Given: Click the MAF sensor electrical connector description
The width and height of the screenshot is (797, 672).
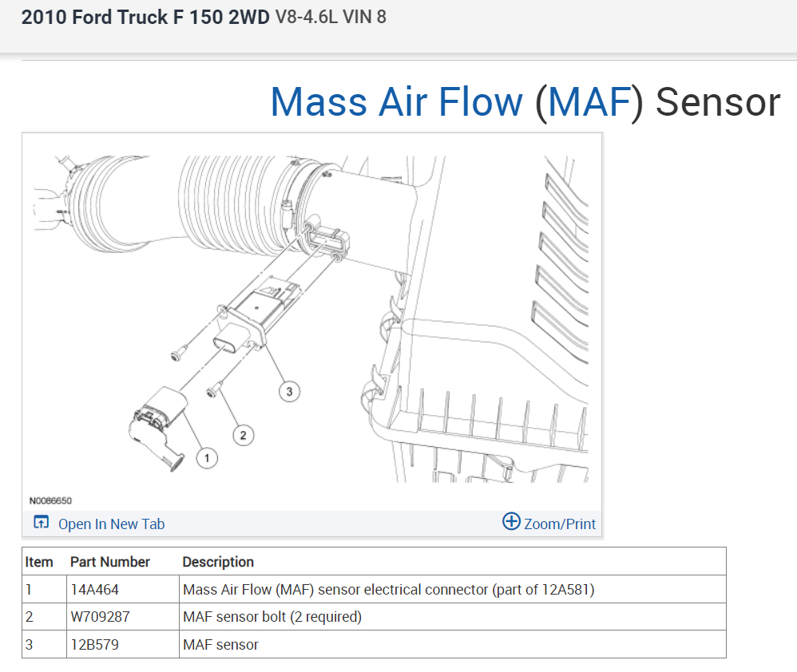Looking at the screenshot, I should coord(388,590).
